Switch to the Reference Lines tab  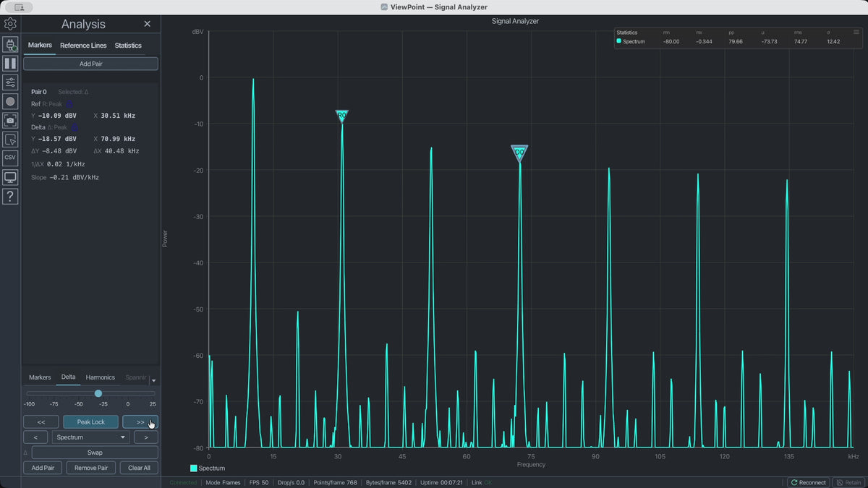pyautogui.click(x=83, y=46)
